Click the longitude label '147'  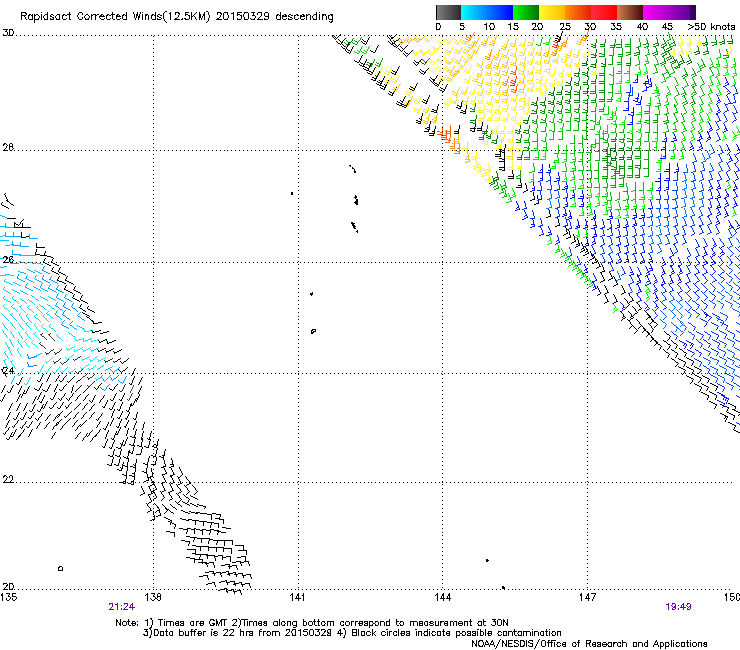click(x=587, y=598)
